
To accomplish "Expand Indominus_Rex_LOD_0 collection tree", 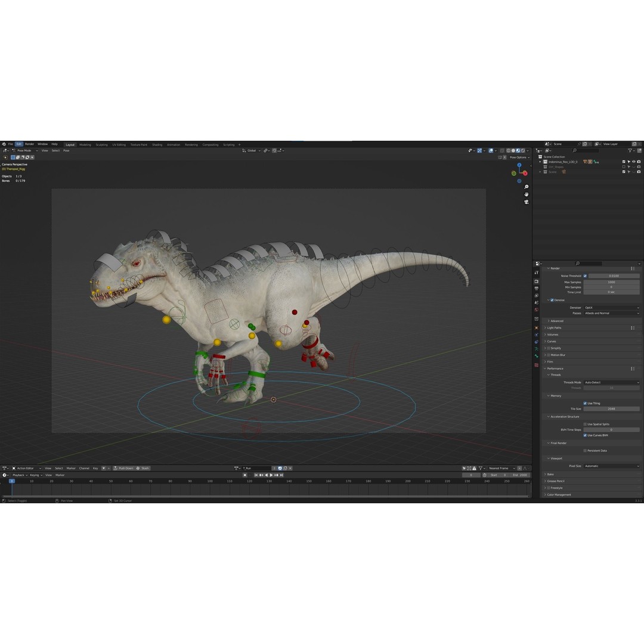I will click(540, 162).
